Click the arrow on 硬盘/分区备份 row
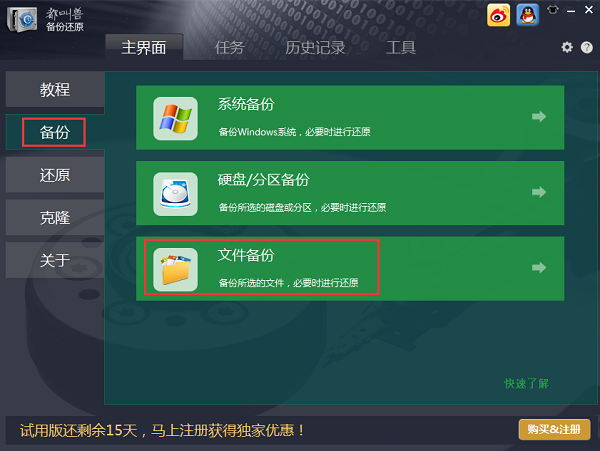 [539, 192]
